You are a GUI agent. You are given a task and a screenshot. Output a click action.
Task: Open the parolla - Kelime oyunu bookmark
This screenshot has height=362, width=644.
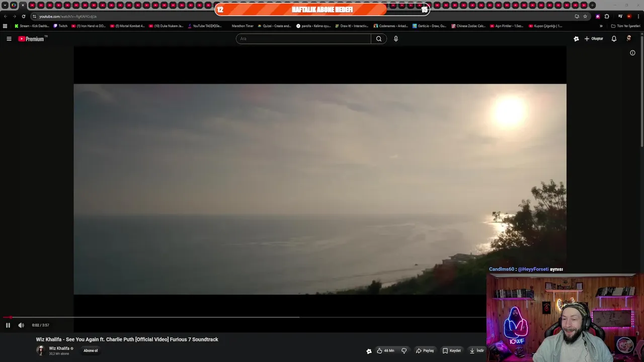coord(313,26)
